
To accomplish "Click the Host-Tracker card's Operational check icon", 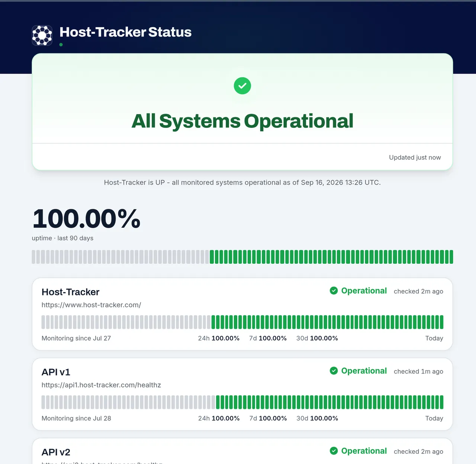I will tap(334, 291).
